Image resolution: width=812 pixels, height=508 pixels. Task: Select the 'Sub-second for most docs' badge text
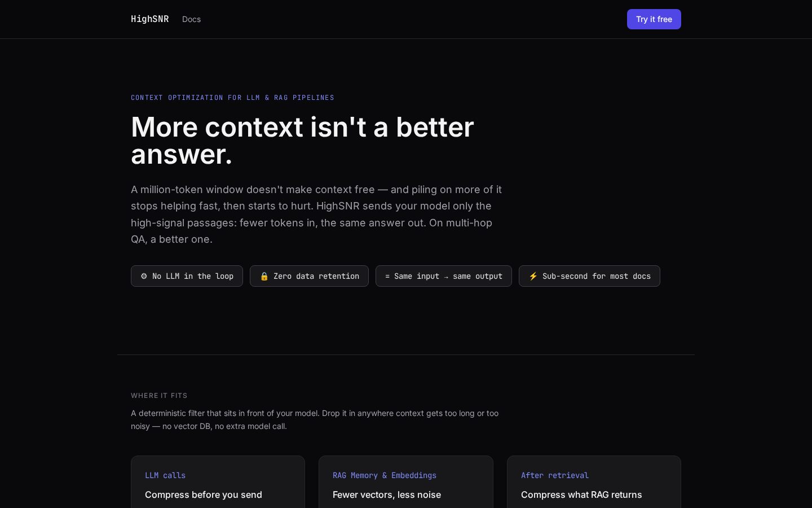point(597,276)
